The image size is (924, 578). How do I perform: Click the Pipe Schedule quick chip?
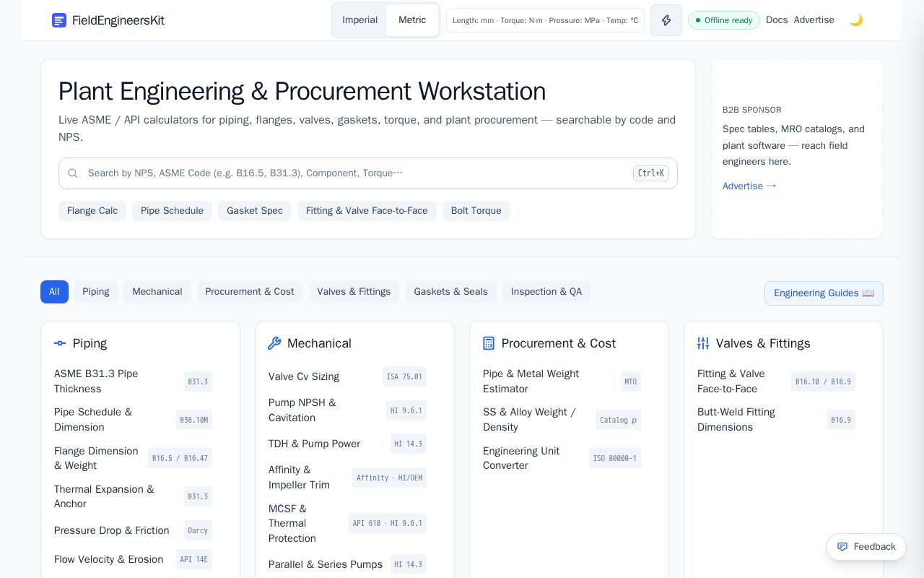point(172,211)
